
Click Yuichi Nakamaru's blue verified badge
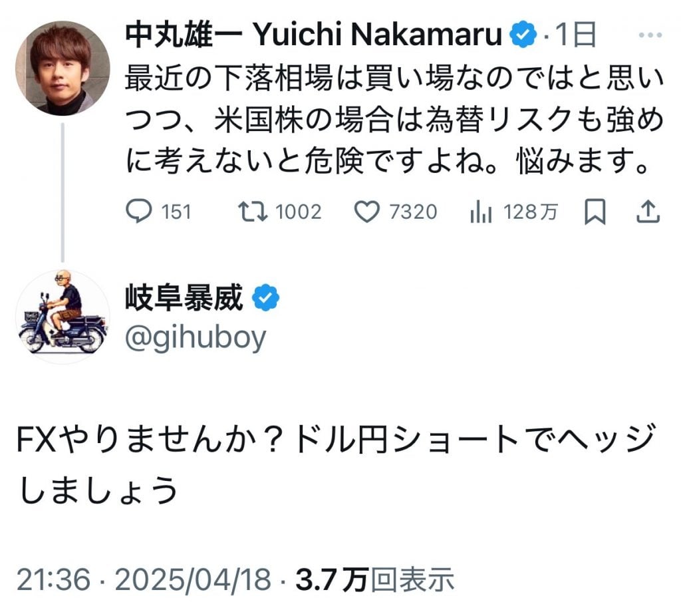click(x=524, y=36)
